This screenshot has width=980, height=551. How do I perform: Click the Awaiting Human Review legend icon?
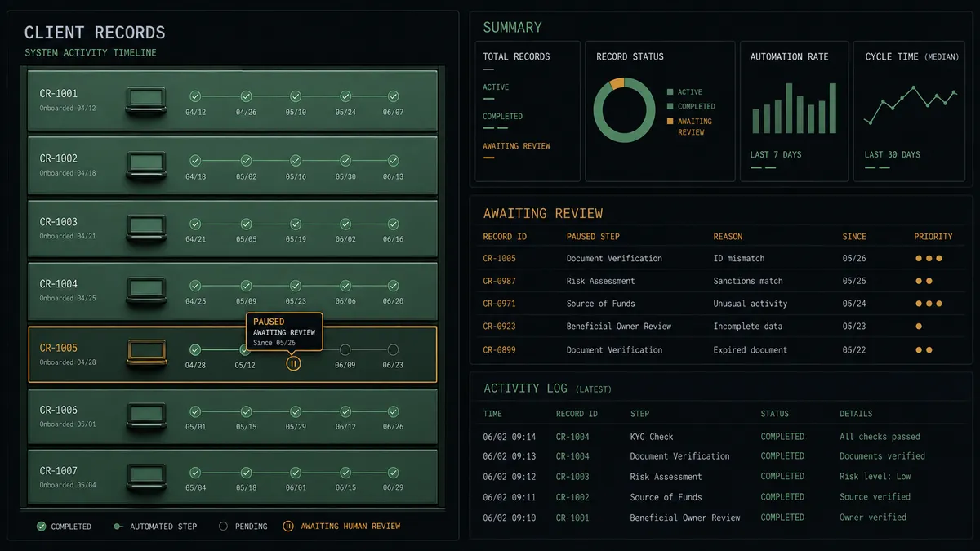(287, 527)
